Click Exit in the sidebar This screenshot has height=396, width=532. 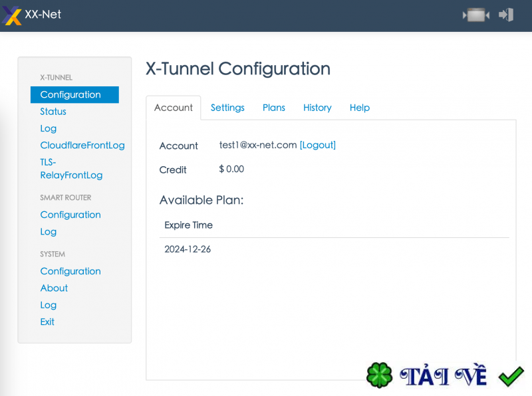click(47, 322)
